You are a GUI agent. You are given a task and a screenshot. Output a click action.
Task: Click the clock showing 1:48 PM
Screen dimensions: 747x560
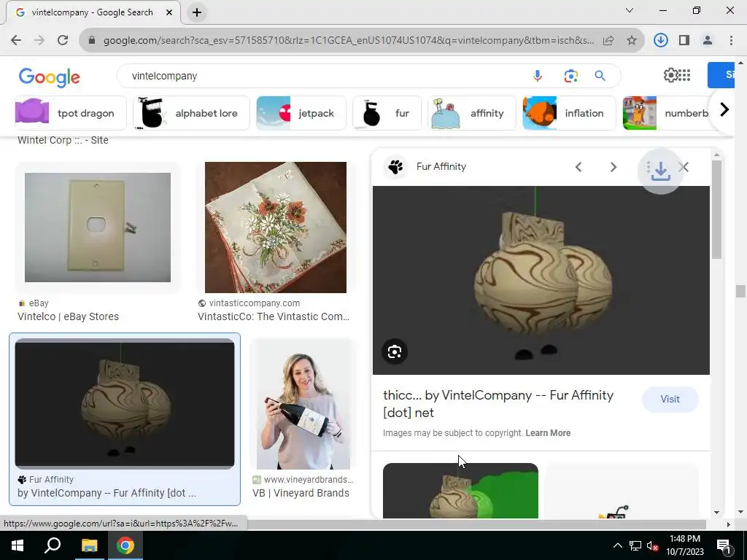pyautogui.click(x=684, y=539)
